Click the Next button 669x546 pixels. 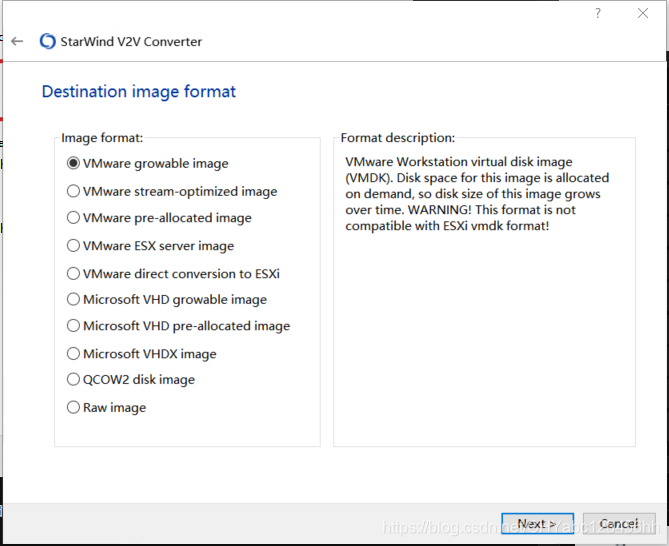coord(538,523)
